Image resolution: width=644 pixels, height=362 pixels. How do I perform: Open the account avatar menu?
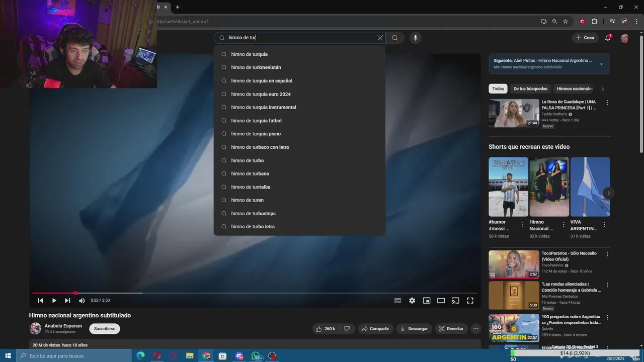tap(624, 38)
